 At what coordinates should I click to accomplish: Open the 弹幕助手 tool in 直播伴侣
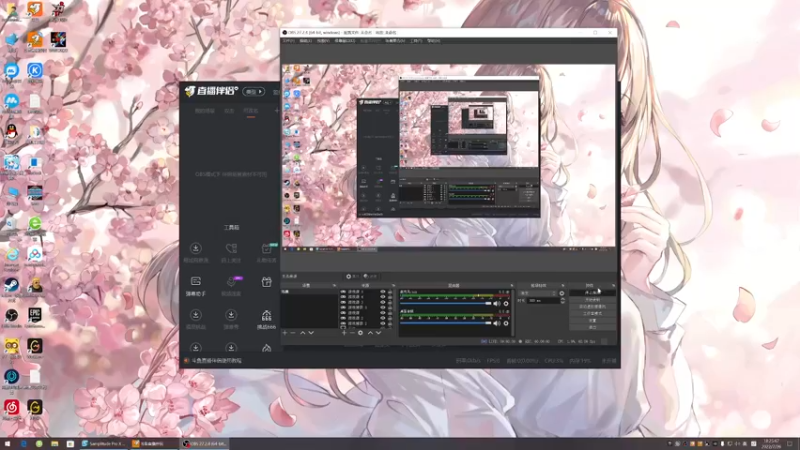(195, 286)
